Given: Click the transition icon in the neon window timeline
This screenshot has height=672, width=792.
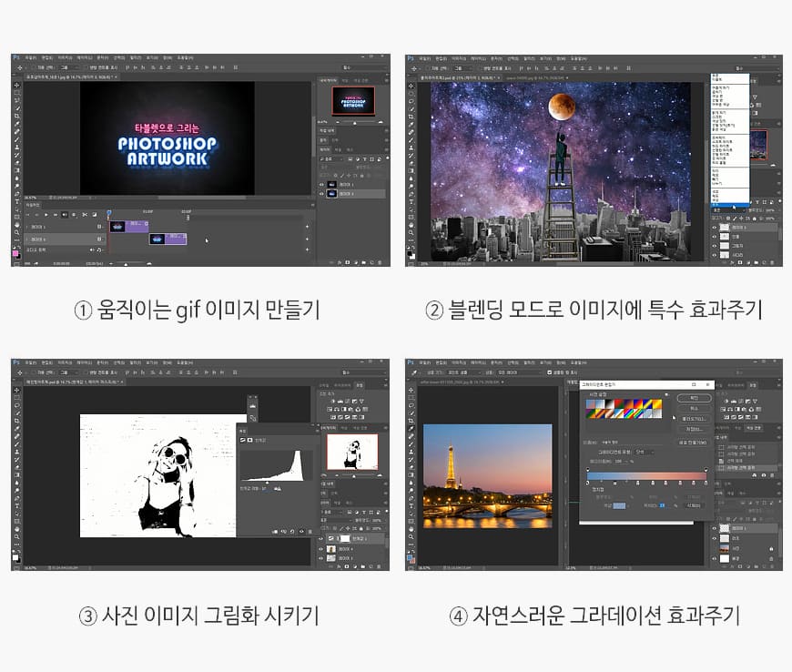Looking at the screenshot, I should (x=95, y=215).
